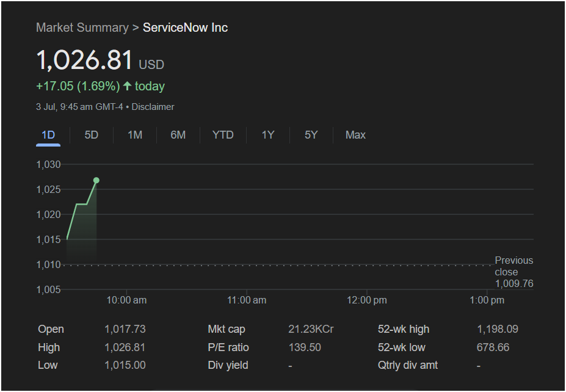
Task: Open the 1M chart range
Action: pos(135,135)
